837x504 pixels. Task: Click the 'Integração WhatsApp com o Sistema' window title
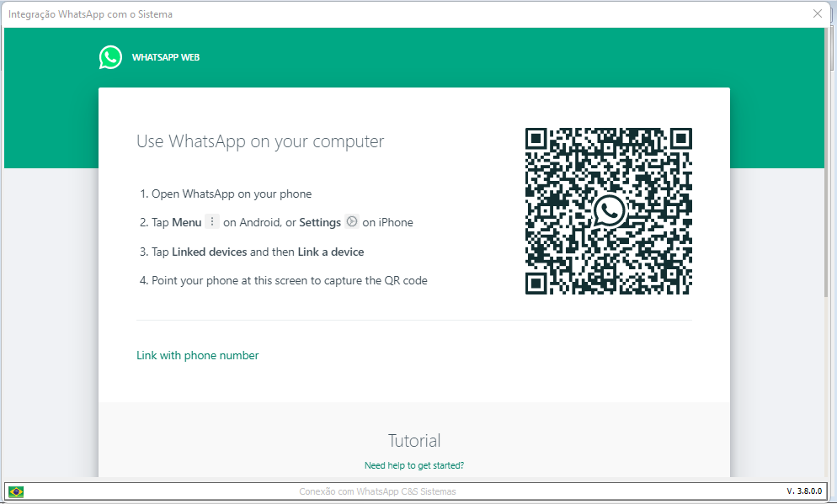point(91,14)
